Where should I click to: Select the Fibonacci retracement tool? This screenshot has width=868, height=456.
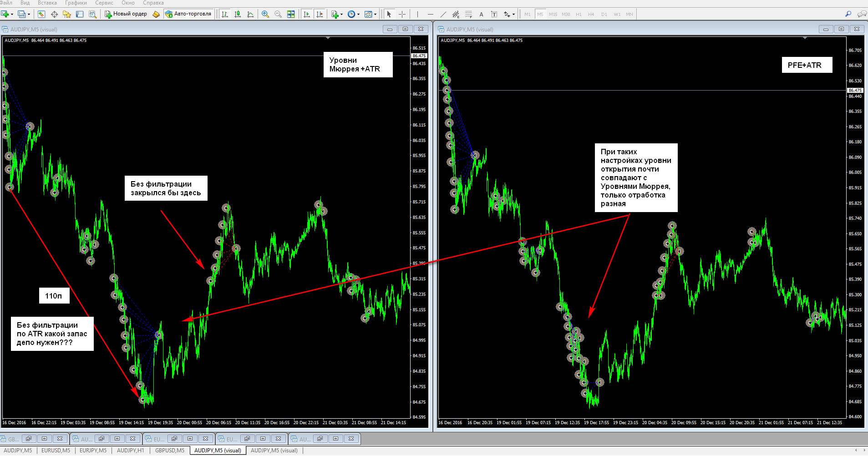point(468,14)
